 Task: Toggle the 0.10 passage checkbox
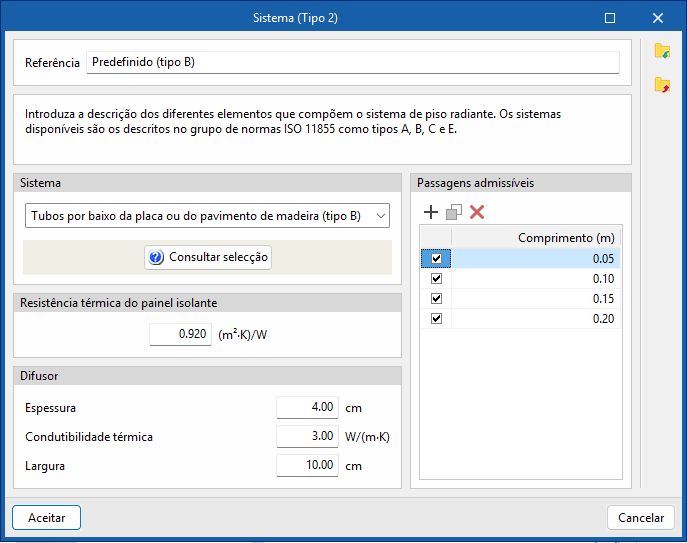(436, 279)
